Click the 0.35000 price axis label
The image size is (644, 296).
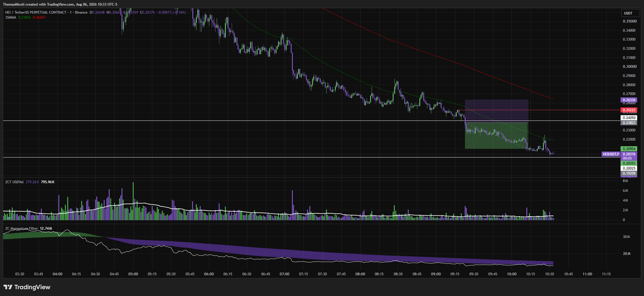(629, 21)
